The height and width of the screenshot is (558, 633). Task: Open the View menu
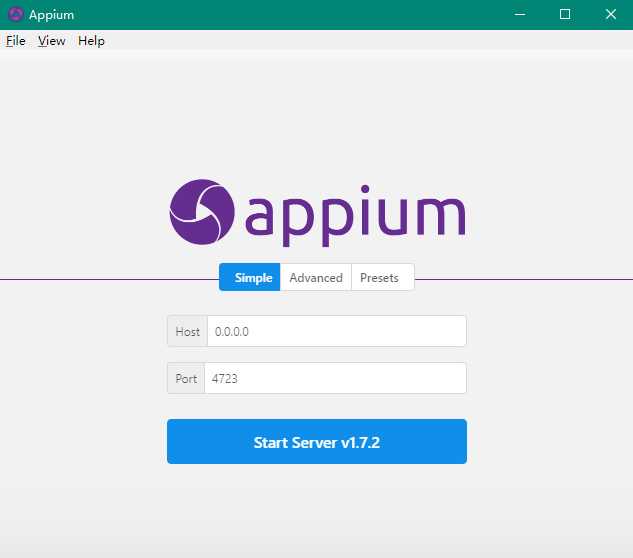[52, 41]
